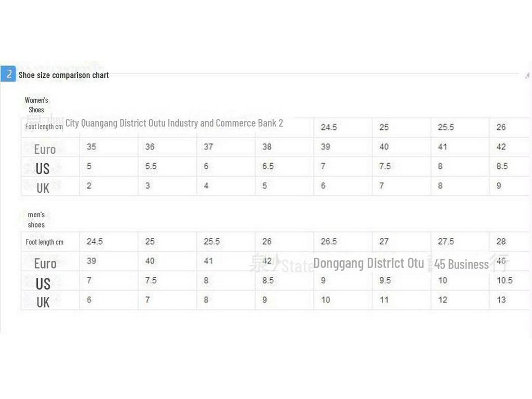This screenshot has height=399, width=532.
Task: Select men's foot length 26.5 cell
Action: (328, 242)
